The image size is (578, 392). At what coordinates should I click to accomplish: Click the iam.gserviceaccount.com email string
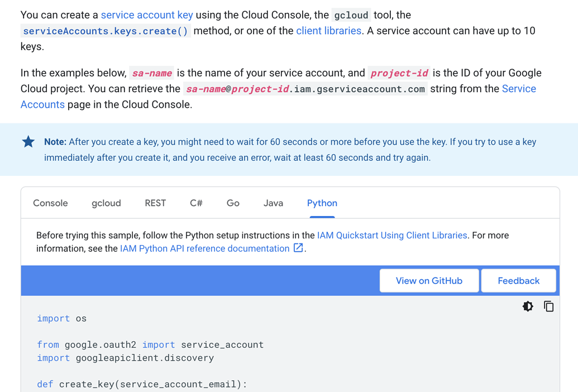[x=305, y=89]
